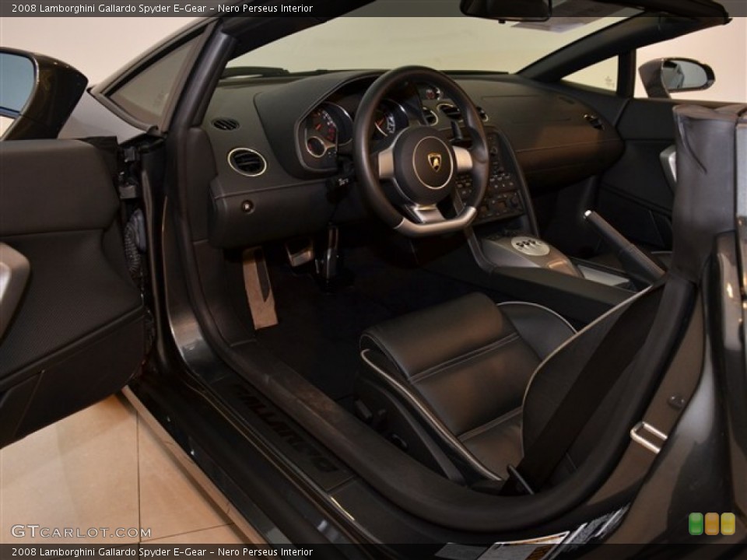Click the bottom caption 'Nero Perseus Interior'

click(265, 552)
